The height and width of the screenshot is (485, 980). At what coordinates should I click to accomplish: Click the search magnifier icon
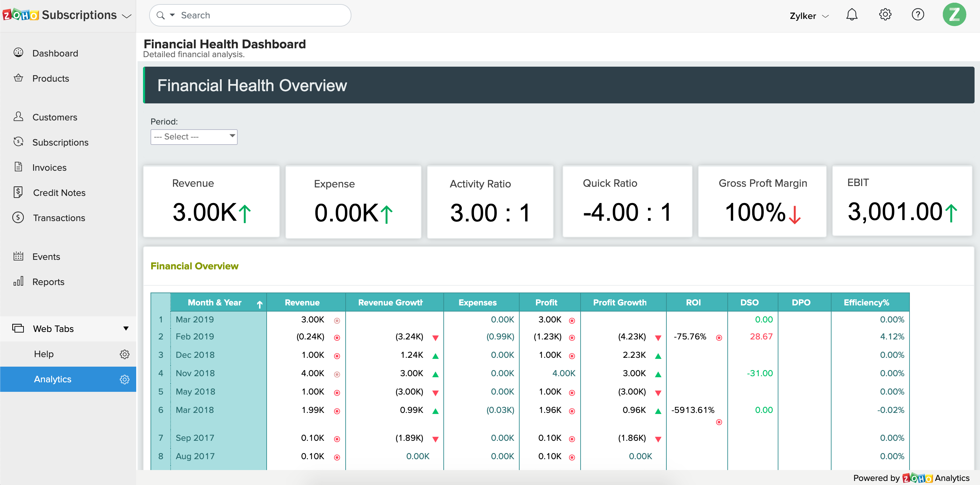[160, 16]
